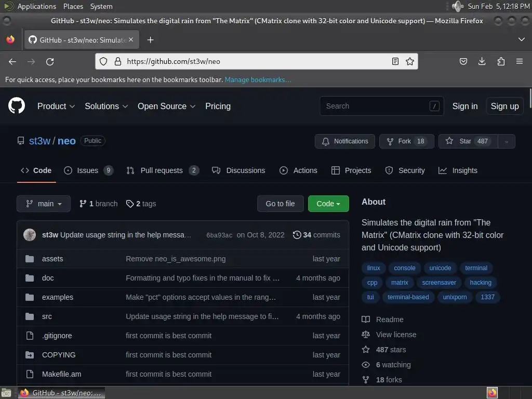Viewport: 532px width, 399px height.
Task: Open the list all tabs chevron
Action: pyautogui.click(x=522, y=39)
